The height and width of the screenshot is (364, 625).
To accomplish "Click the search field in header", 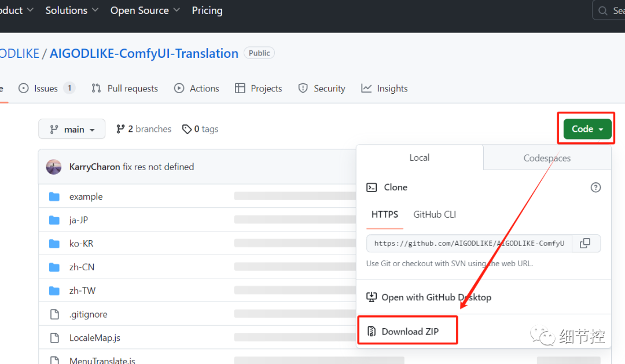I will (609, 10).
